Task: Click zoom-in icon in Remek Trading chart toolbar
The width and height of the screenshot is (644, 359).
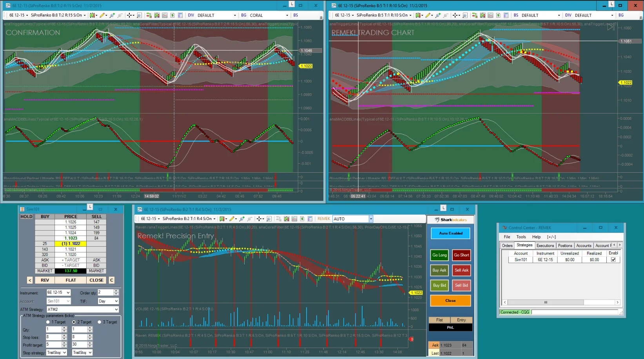Action: 438,15
